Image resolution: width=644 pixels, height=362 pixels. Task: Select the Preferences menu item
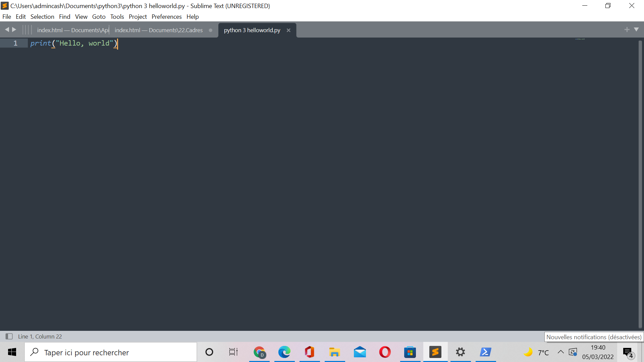click(166, 16)
